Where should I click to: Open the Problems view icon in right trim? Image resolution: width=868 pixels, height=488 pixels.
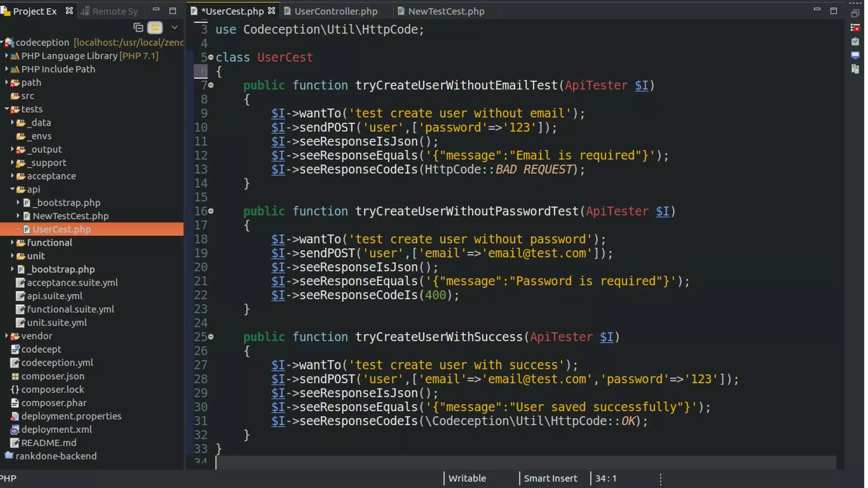click(x=855, y=28)
